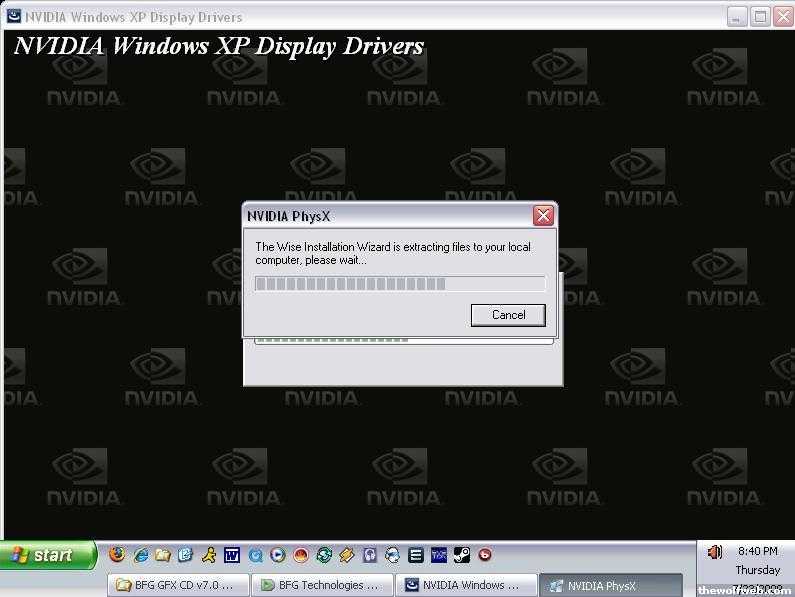Launch Steam from the Quick Launch bar
This screenshot has height=597, width=795.
click(462, 554)
